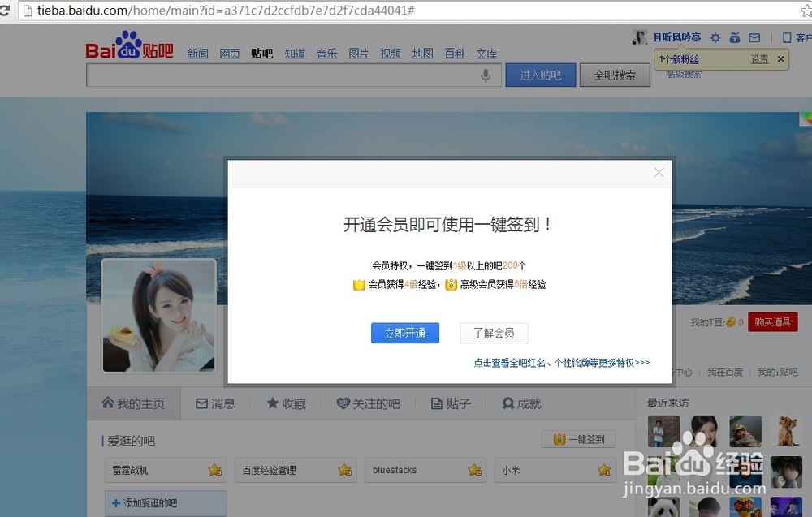Open 网页 in the top navigation
The width and height of the screenshot is (812, 517).
click(230, 54)
